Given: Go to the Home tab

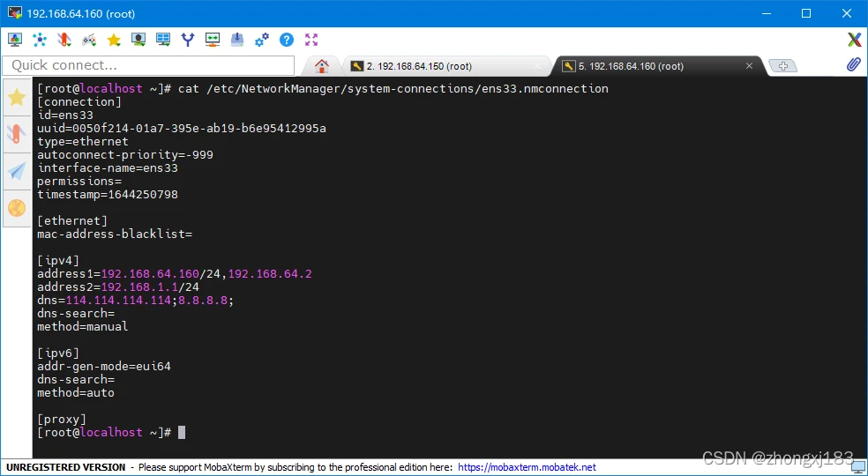Looking at the screenshot, I should tap(322, 66).
